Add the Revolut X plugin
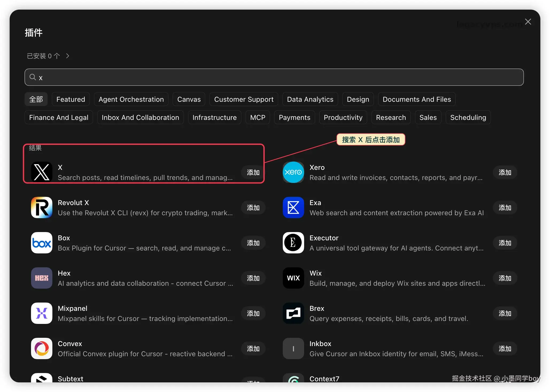This screenshot has width=550, height=392. (253, 208)
